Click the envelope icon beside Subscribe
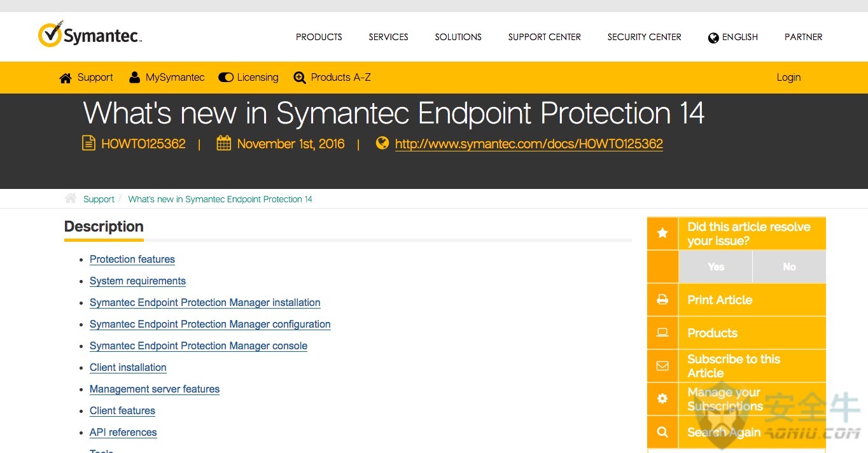Screen dimensions: 868x453 coord(662,366)
